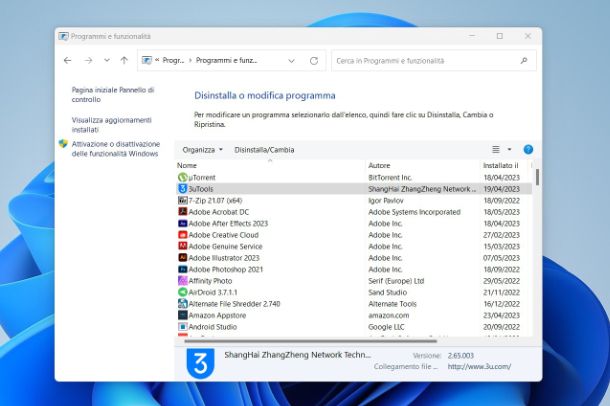Go back with the left arrow
Screen dimensions: 610x406
click(x=67, y=60)
